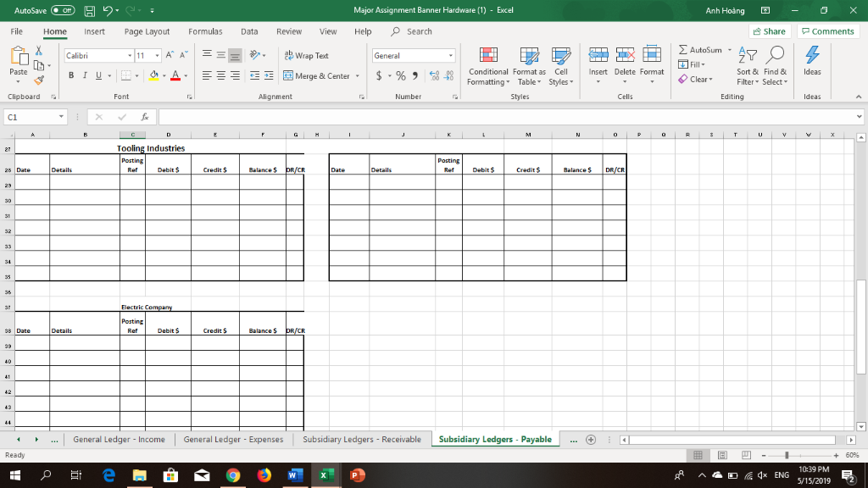This screenshot has width=868, height=488.
Task: Apply Bold formatting to selection
Action: click(70, 75)
